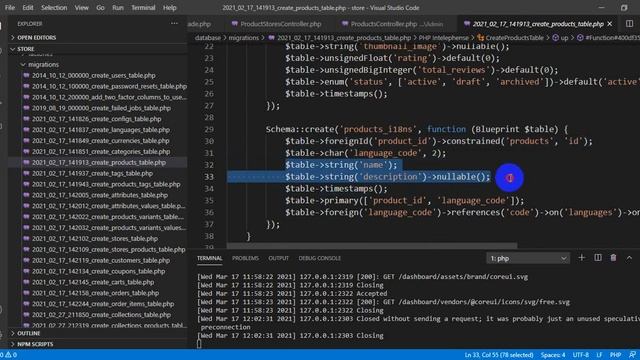This screenshot has width=640, height=360.
Task: Open Explorer more actions ellipsis
Action: point(174,23)
